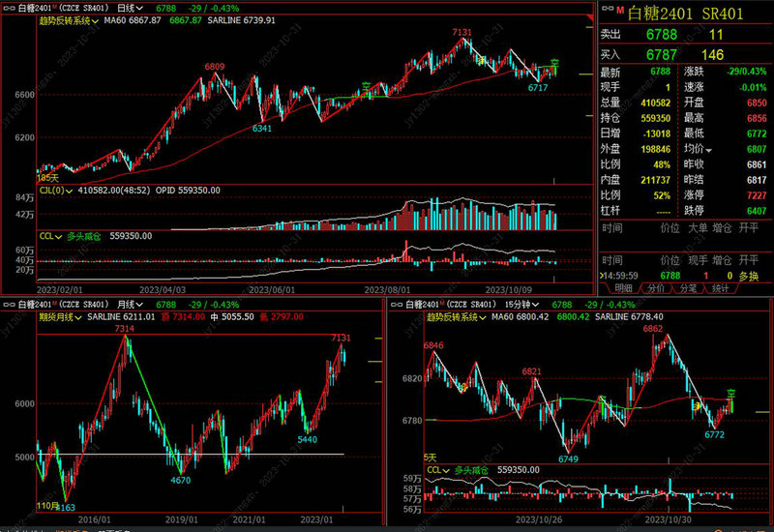Screen dimensions: 774x532
Task: Switch to the 明细 tab
Action: click(x=625, y=288)
